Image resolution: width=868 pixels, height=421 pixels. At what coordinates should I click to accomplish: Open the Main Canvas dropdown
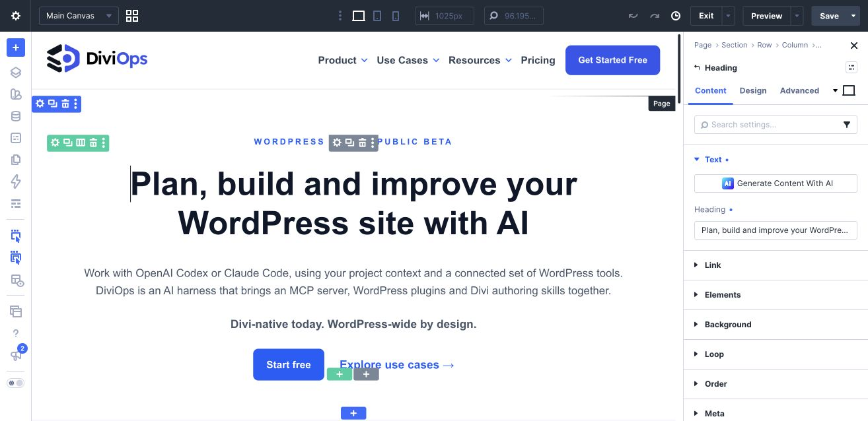79,16
